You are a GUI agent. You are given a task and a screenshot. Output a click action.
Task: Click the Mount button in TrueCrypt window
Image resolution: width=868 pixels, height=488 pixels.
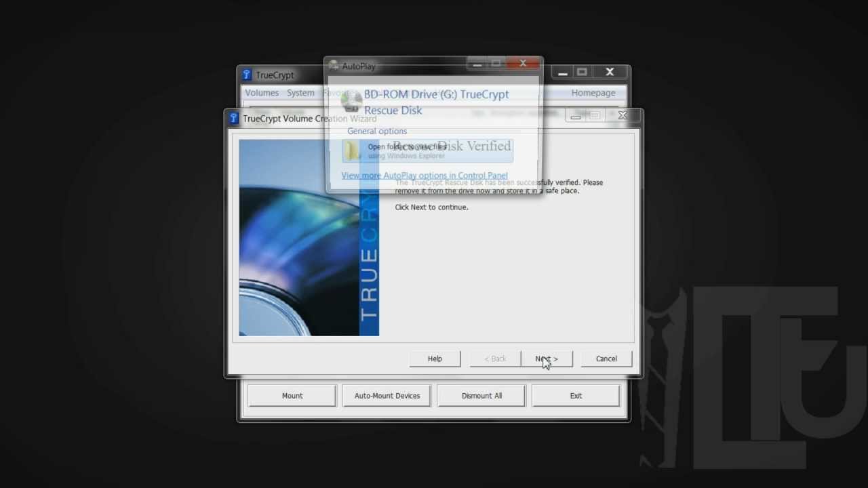tap(292, 396)
